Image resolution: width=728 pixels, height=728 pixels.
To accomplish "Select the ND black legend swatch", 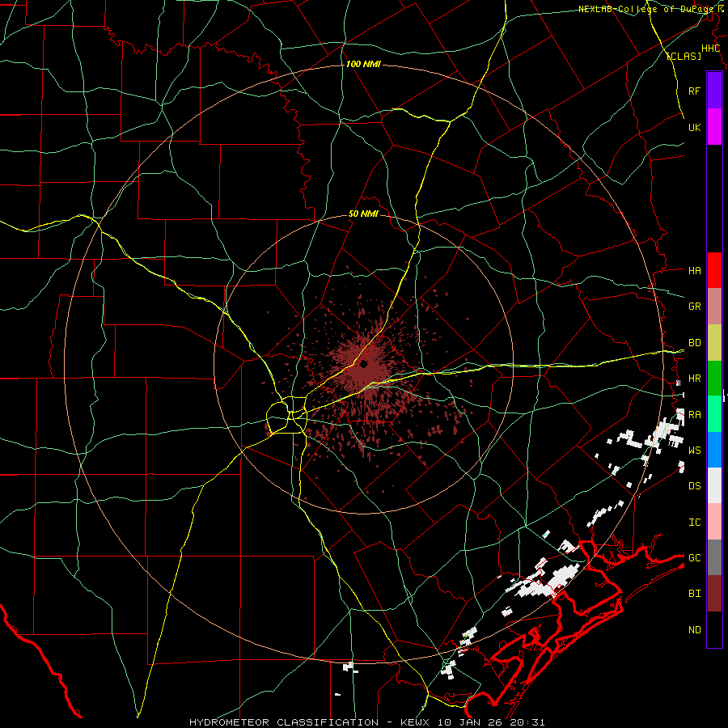I will click(714, 629).
